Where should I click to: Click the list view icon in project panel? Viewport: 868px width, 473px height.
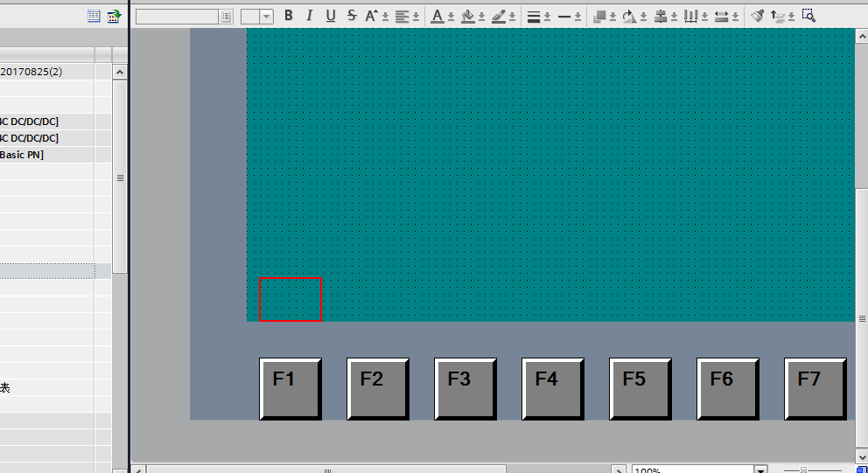tap(94, 16)
